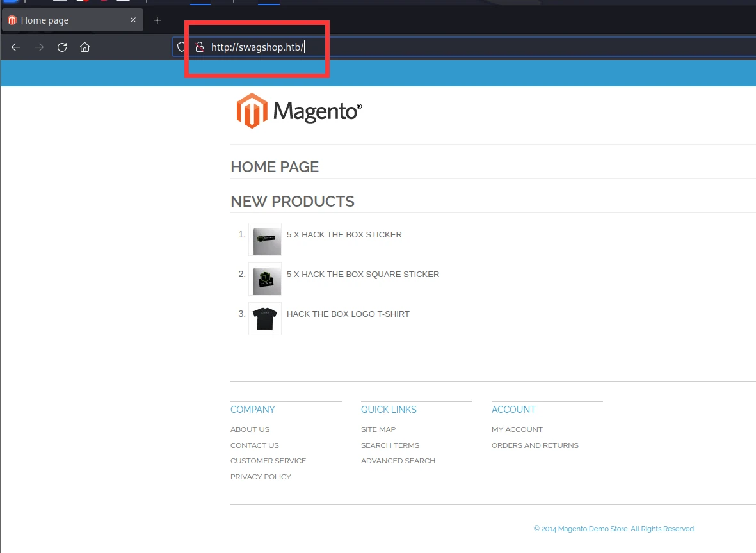This screenshot has height=553, width=756.
Task: Click the insecure connection padlock icon
Action: (199, 47)
